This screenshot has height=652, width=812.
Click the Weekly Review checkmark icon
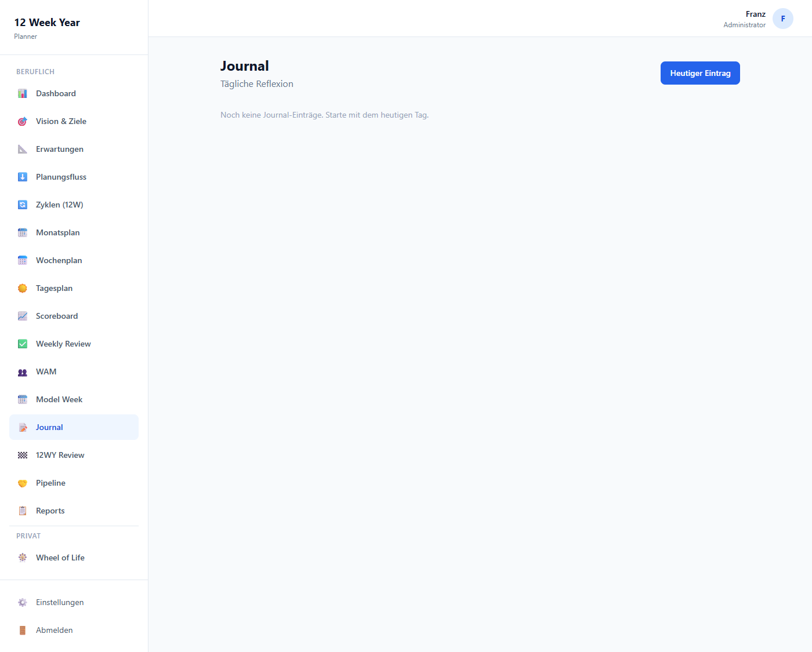pyautogui.click(x=23, y=344)
